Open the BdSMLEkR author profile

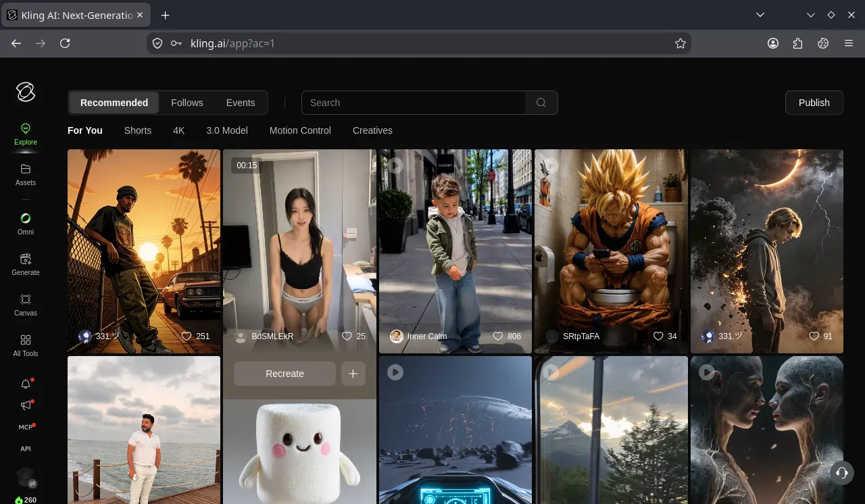(264, 336)
